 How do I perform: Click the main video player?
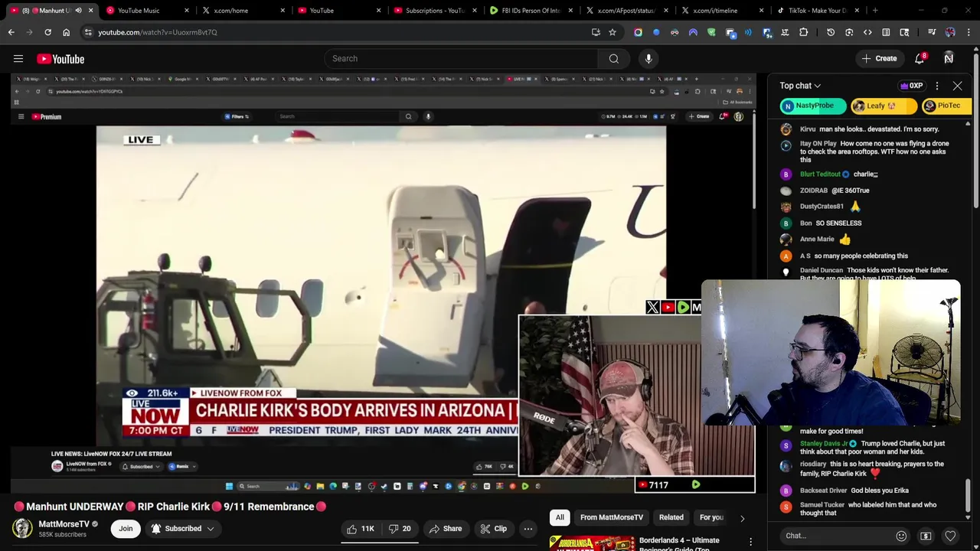(x=383, y=283)
